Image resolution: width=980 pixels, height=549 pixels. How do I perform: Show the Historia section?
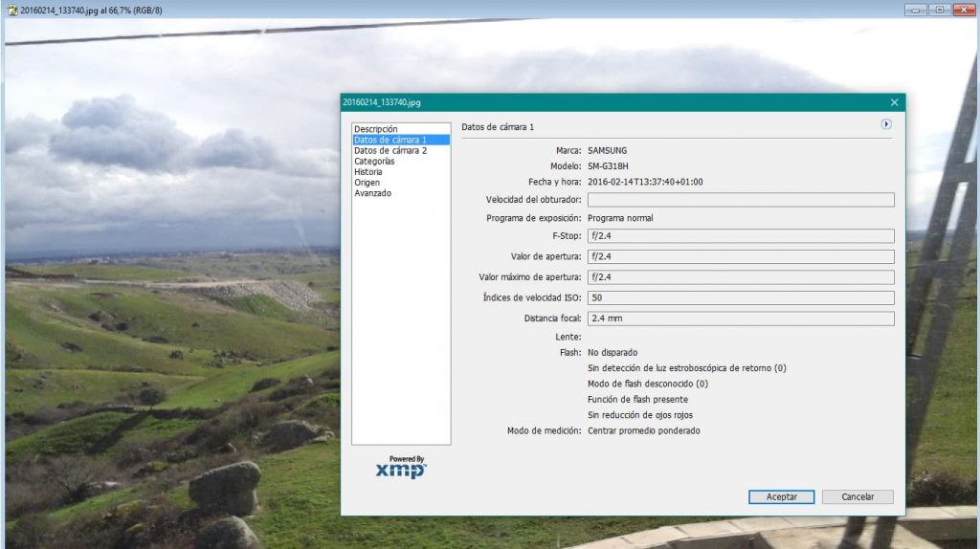367,171
